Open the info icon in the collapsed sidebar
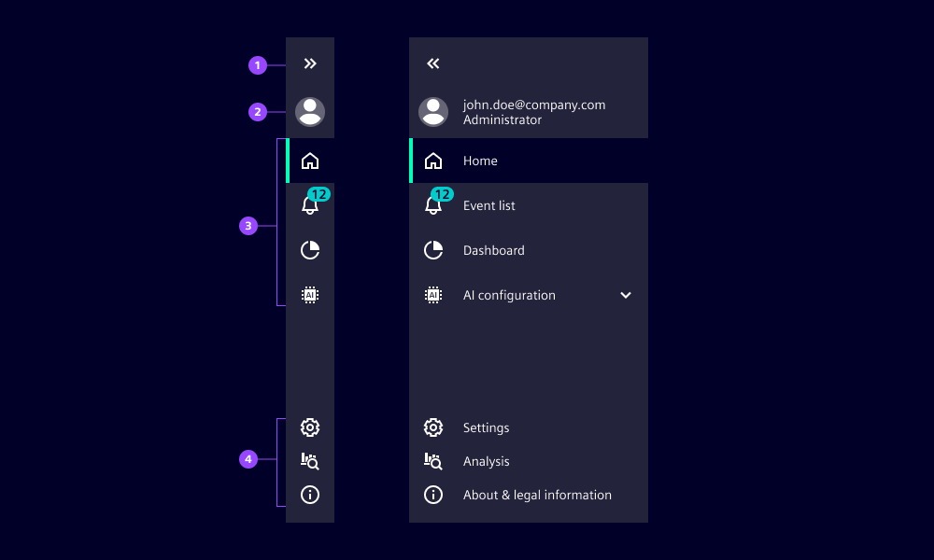The height and width of the screenshot is (560, 934). (310, 495)
